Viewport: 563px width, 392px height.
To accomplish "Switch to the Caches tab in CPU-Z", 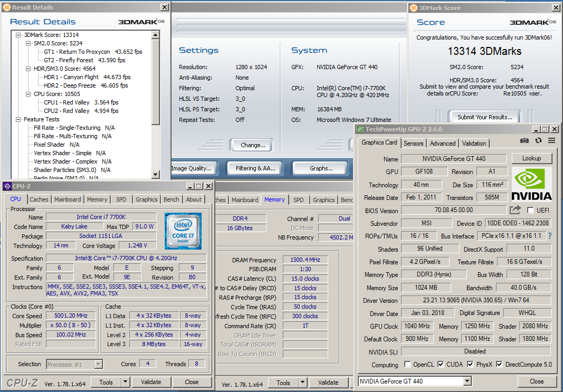I will tap(39, 199).
